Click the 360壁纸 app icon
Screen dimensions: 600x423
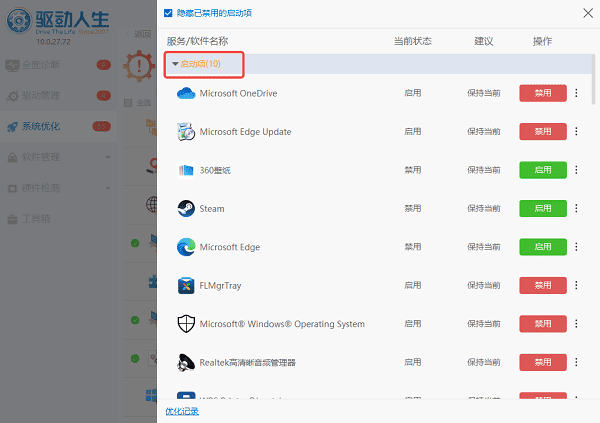tap(186, 170)
